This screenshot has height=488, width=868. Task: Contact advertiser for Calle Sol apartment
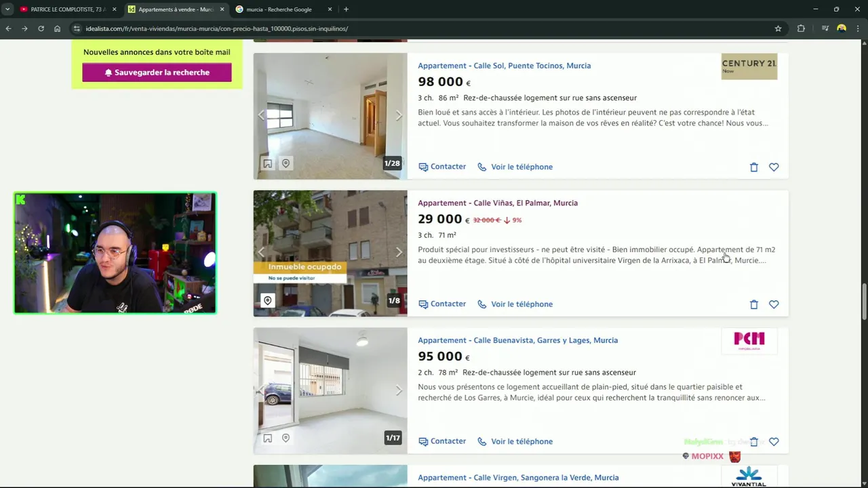442,167
